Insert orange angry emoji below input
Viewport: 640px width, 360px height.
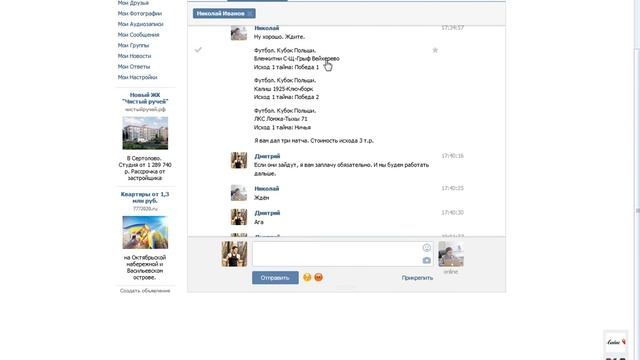pos(318,278)
